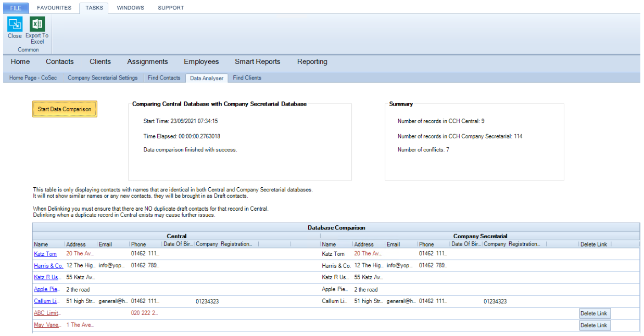Switch to the Find Contacts tab
Viewport: 644px width, 336px height.
164,78
